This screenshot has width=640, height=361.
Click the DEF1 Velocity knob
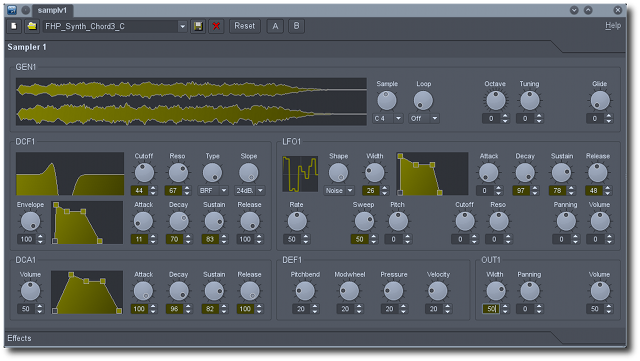coord(438,291)
